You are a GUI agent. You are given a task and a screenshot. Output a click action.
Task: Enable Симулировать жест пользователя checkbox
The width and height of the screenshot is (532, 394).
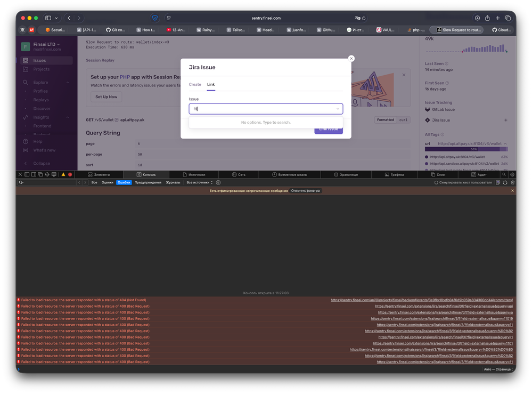[436, 183]
